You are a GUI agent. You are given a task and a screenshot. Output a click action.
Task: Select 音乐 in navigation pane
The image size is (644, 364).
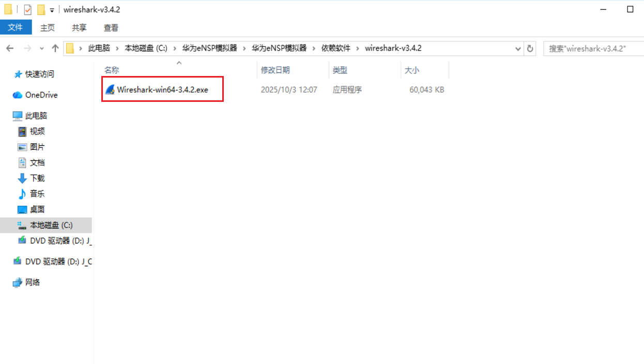(x=37, y=194)
